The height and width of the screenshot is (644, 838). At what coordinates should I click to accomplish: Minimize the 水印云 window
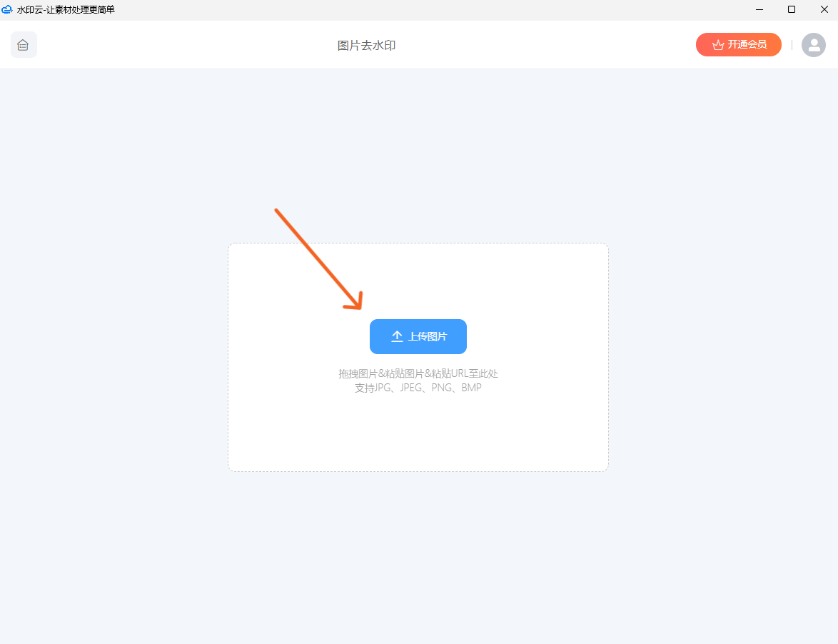759,9
